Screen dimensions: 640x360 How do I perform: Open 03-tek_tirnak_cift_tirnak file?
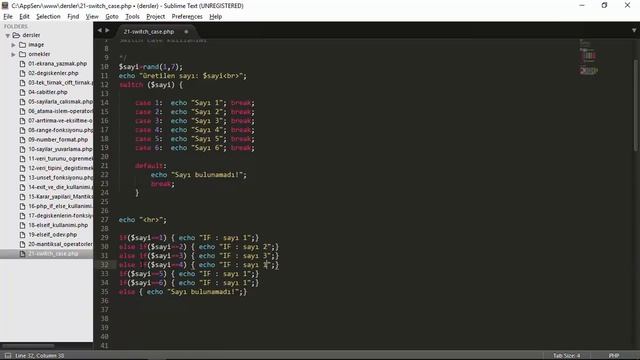[x=60, y=82]
